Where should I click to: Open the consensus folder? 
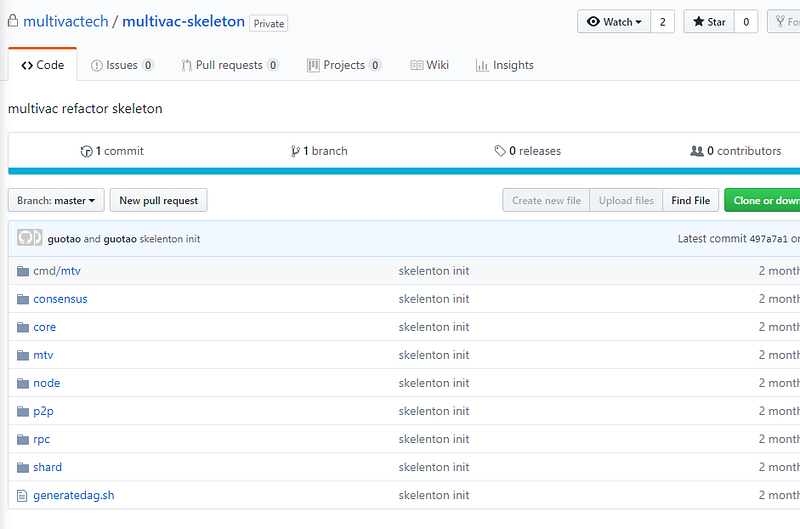(60, 299)
